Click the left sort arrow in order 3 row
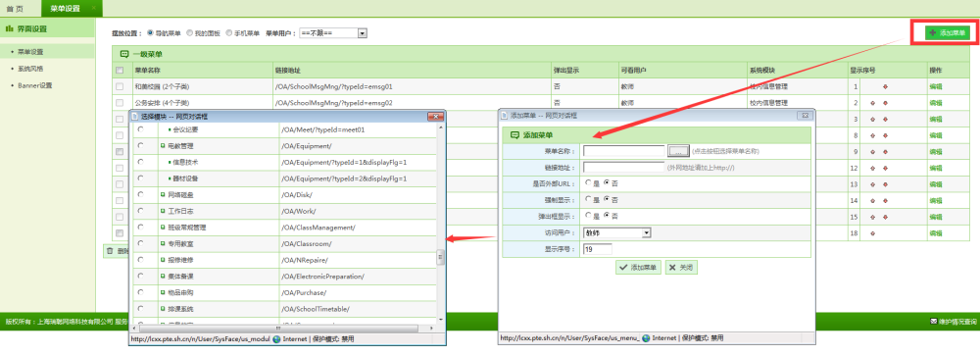The height and width of the screenshot is (356, 980). 872,119
